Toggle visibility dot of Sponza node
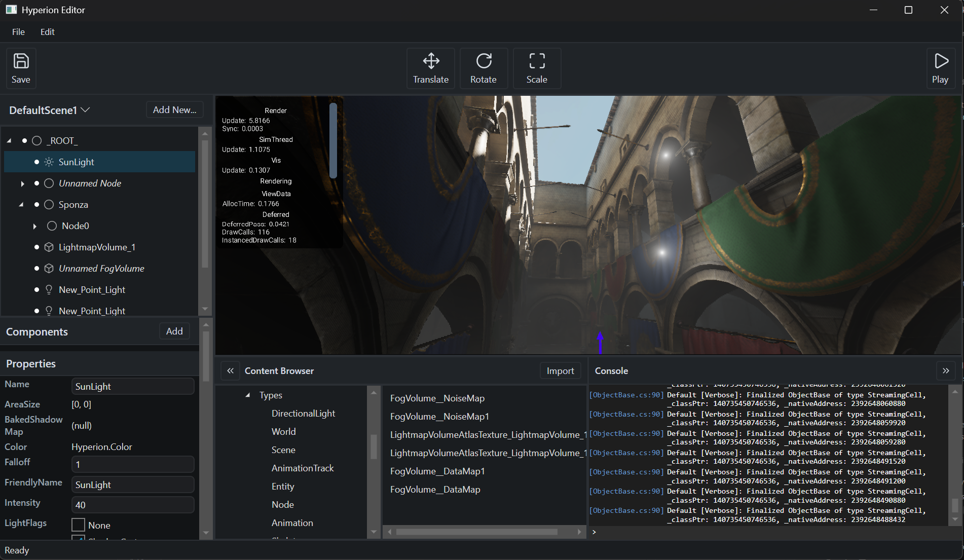 coord(36,205)
